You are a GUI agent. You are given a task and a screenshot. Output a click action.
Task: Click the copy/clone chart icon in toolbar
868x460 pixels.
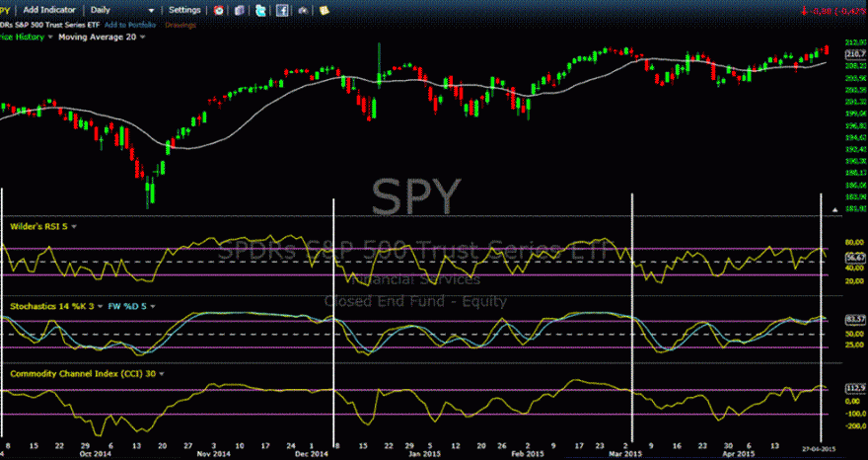click(x=239, y=10)
